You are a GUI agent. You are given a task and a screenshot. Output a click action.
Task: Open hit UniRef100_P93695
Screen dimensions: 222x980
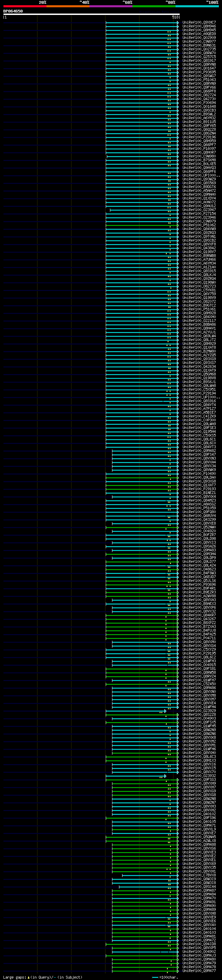[199, 72]
